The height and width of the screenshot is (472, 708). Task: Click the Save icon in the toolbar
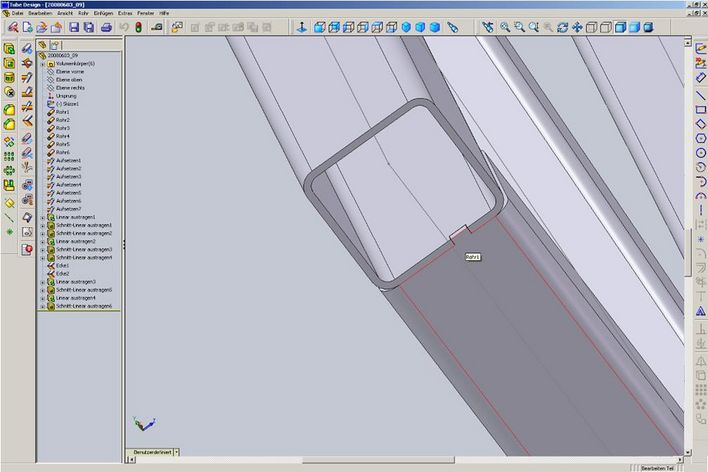pos(74,27)
